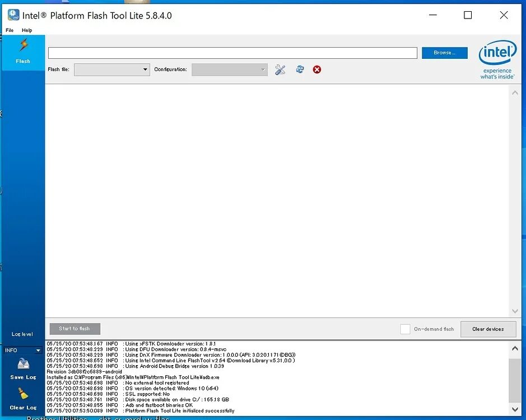526x420 pixels.
Task: Click 'Adb and fastboot binaries OK' log line
Action: click(120, 405)
